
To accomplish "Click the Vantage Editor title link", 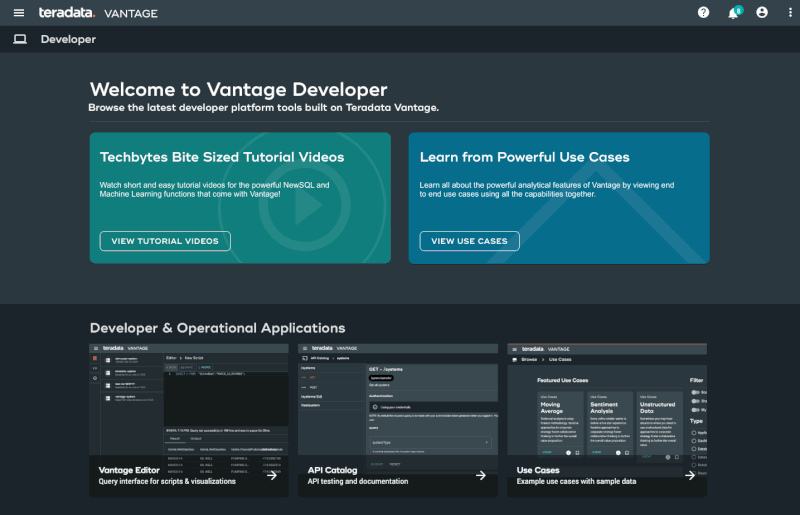I will [x=129, y=470].
